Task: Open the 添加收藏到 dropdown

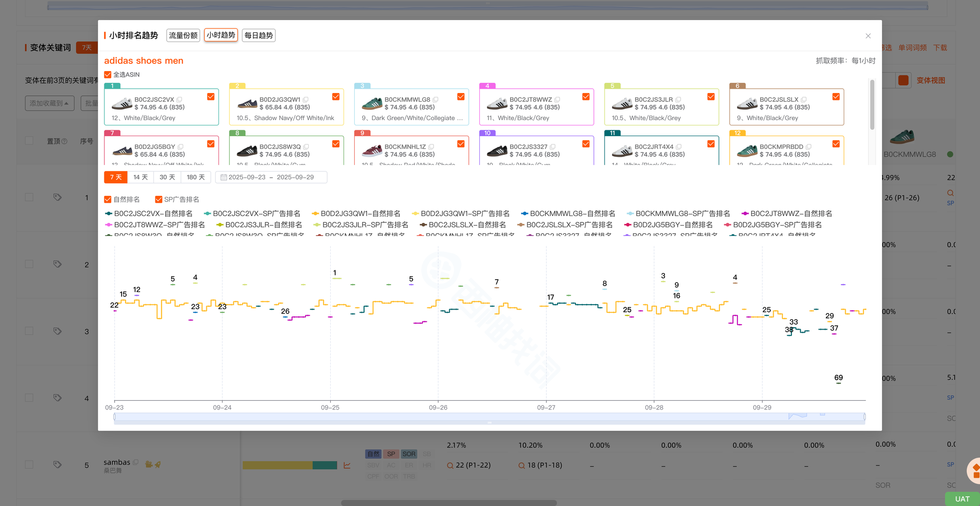Action: (x=49, y=103)
